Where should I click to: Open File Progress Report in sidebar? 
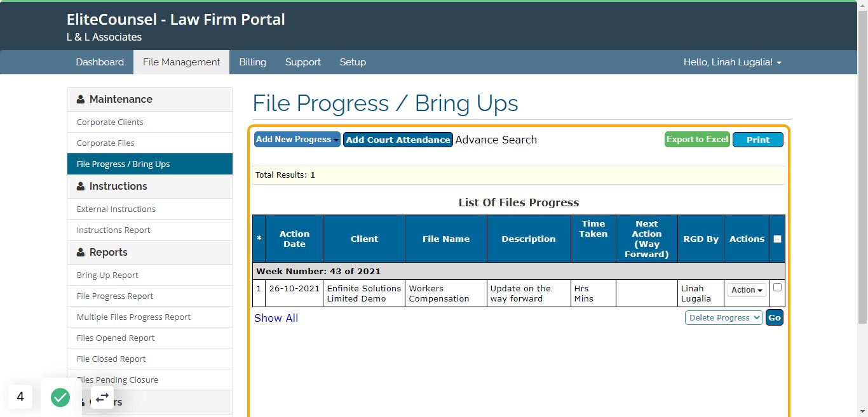tap(150, 296)
